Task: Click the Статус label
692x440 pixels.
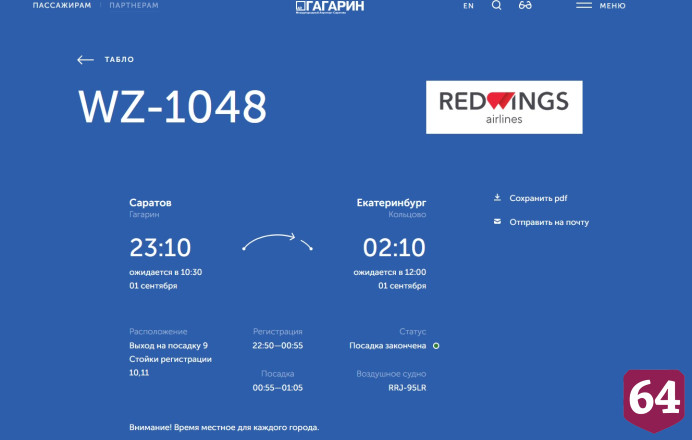Action: click(x=413, y=331)
